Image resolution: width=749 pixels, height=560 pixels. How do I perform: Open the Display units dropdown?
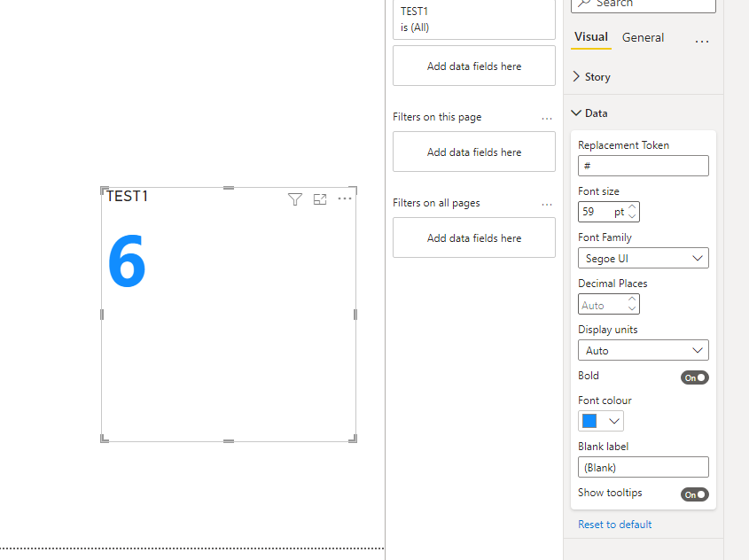643,350
